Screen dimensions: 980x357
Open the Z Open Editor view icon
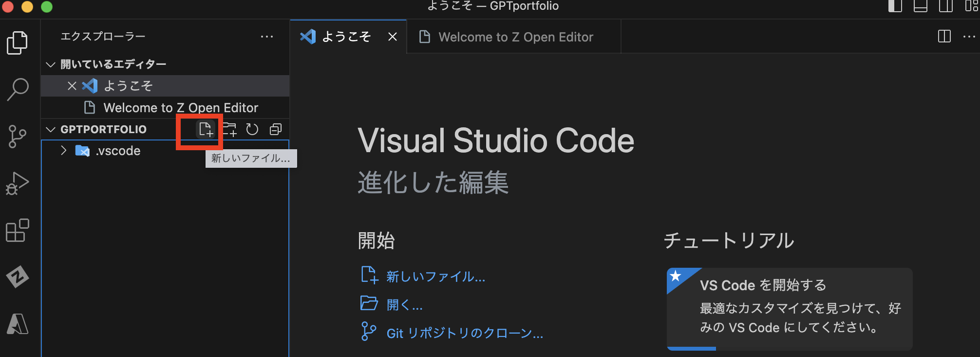[18, 277]
